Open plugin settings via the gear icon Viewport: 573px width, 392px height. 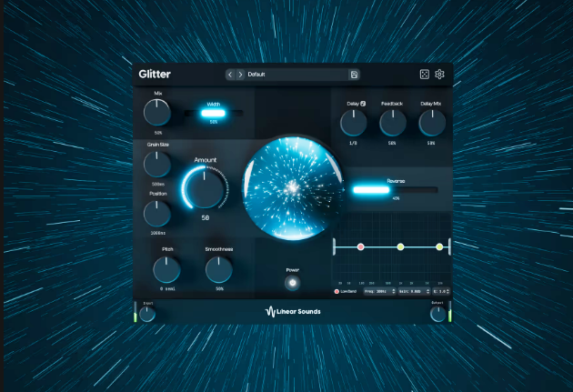click(x=439, y=75)
